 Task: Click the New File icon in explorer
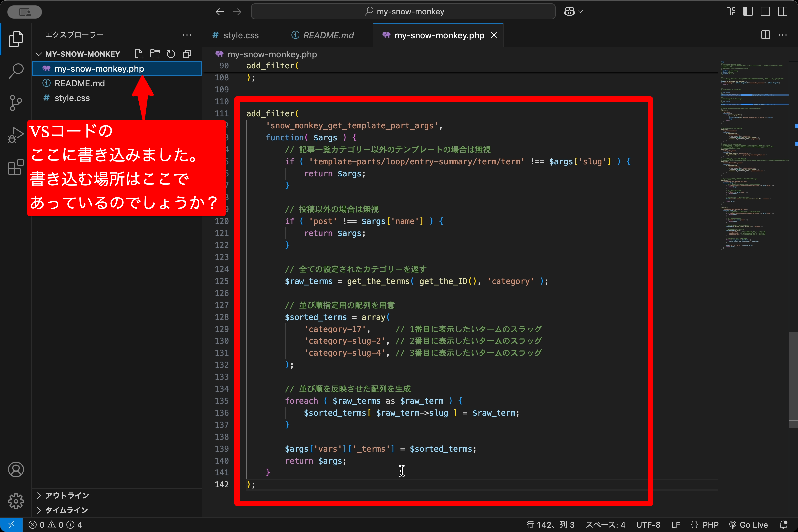139,54
